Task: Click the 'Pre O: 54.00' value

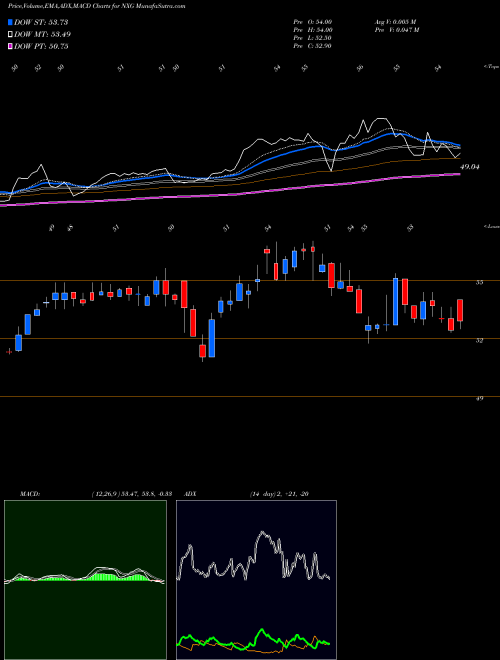Action: click(314, 22)
